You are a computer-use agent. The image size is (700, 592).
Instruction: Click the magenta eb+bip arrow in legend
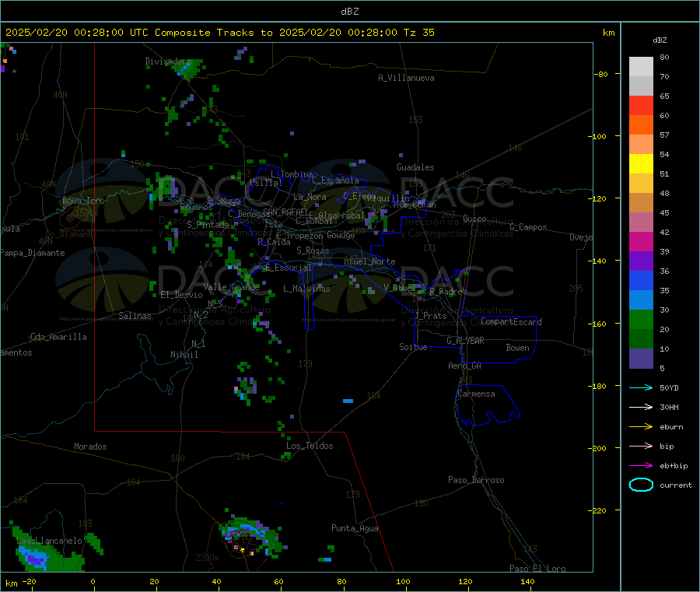[641, 466]
